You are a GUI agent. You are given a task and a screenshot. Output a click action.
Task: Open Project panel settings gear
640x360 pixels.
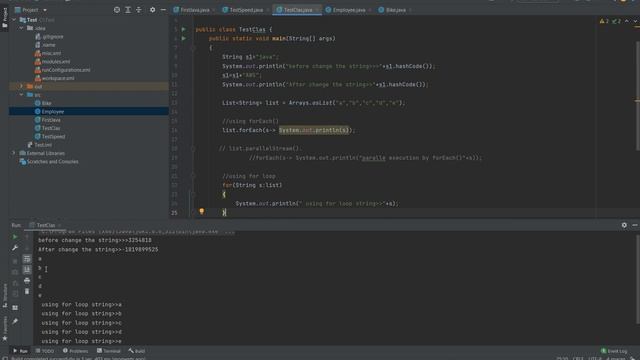(152, 10)
